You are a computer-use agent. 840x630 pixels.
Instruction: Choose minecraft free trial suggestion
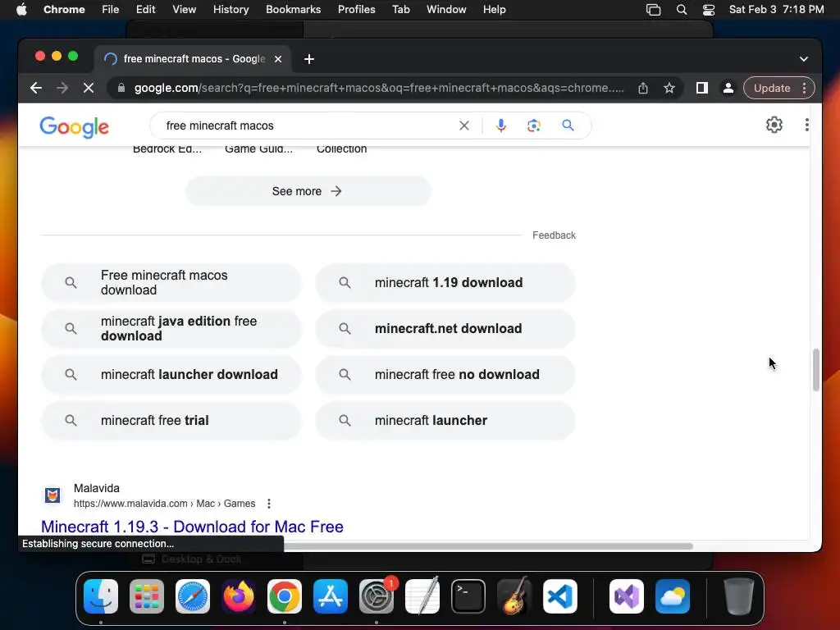coord(171,421)
